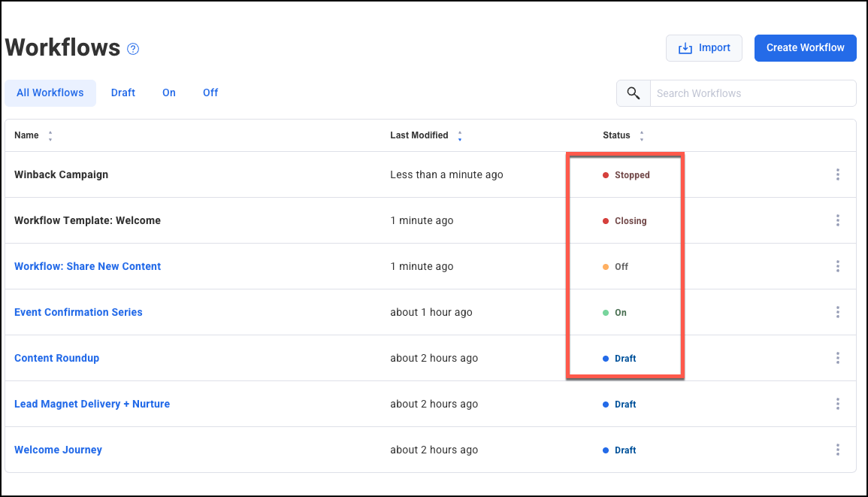This screenshot has width=868, height=497.
Task: Select the On filter tab
Action: (169, 92)
